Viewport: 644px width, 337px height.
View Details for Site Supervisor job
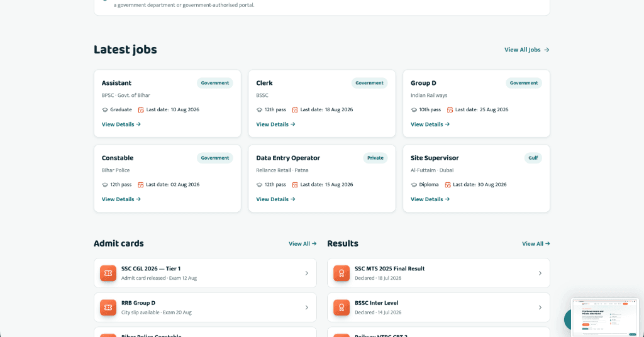(x=430, y=199)
